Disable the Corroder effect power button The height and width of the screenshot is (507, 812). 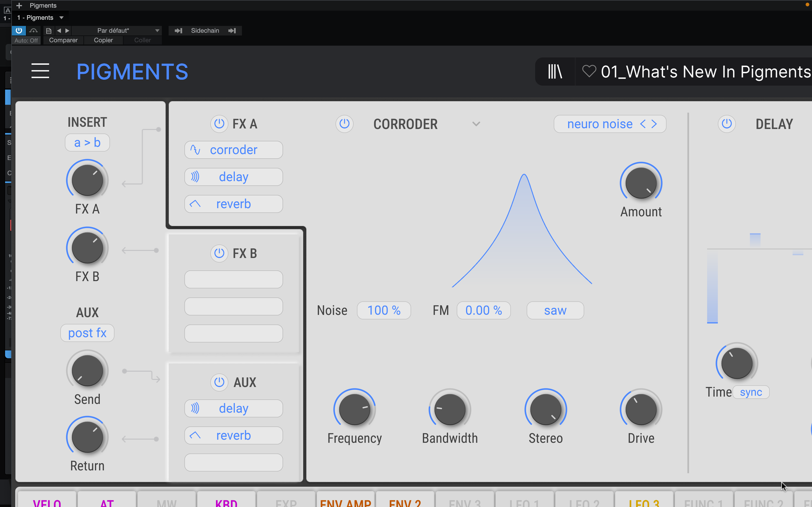point(344,124)
